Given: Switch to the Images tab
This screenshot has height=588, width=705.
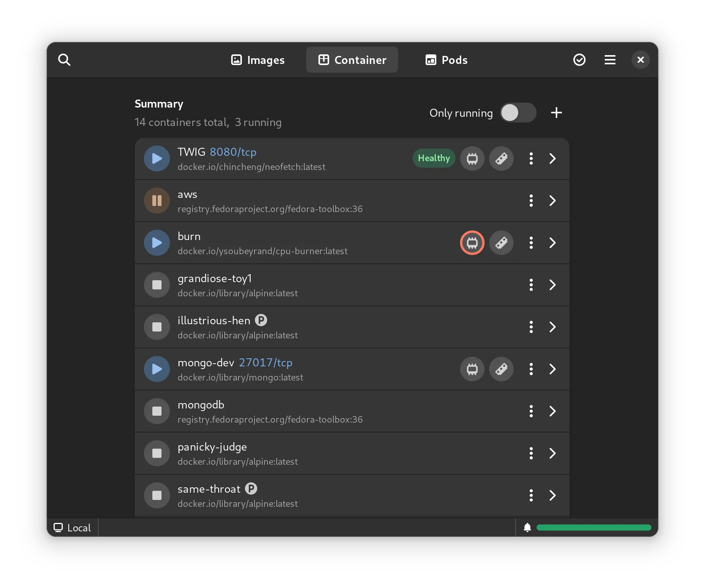Looking at the screenshot, I should (258, 60).
